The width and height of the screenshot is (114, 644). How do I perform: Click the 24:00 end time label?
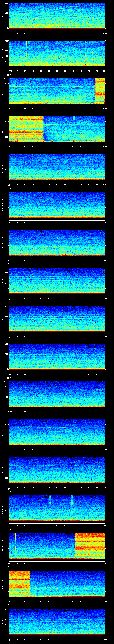(105, 374)
